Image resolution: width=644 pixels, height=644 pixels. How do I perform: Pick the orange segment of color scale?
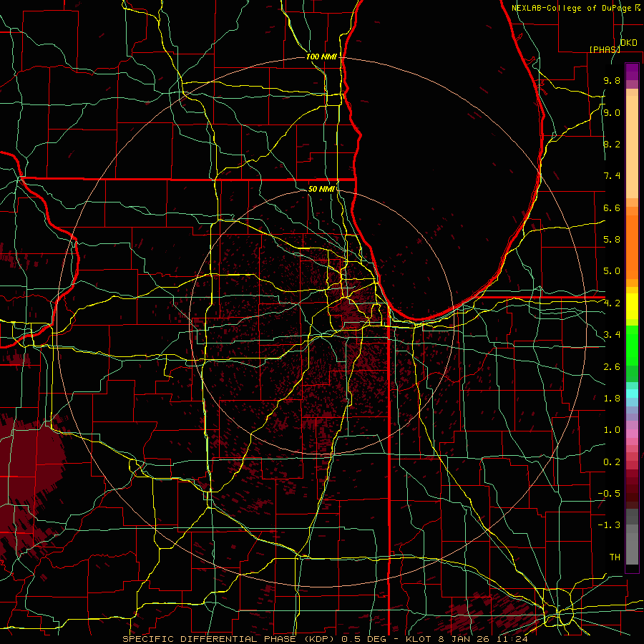pos(632,247)
